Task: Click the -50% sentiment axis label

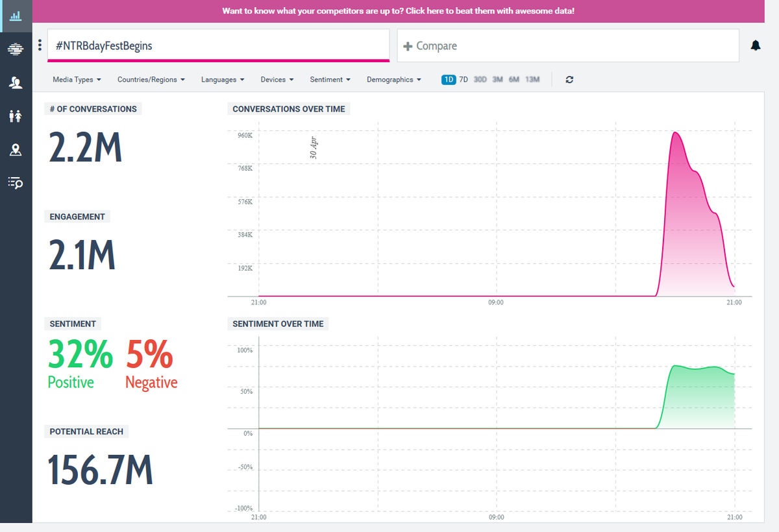Action: click(x=245, y=467)
